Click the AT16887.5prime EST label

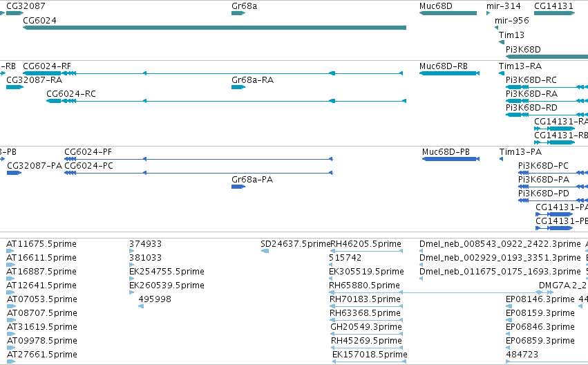pos(41,272)
